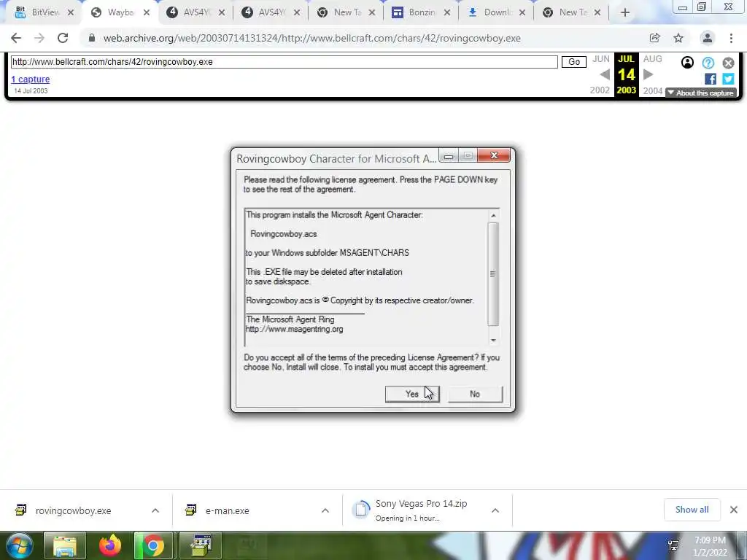Viewport: 747px width, 560px height.
Task: Click the browser forward arrow
Action: point(39,38)
